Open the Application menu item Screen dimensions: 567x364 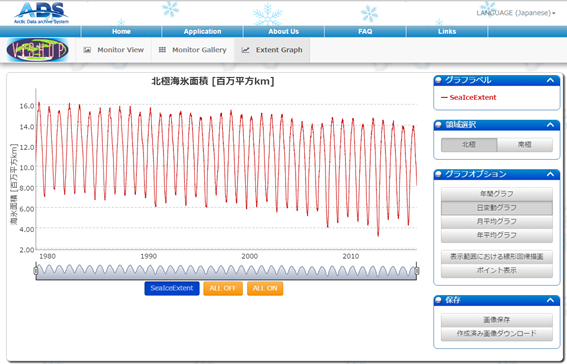coord(202,31)
